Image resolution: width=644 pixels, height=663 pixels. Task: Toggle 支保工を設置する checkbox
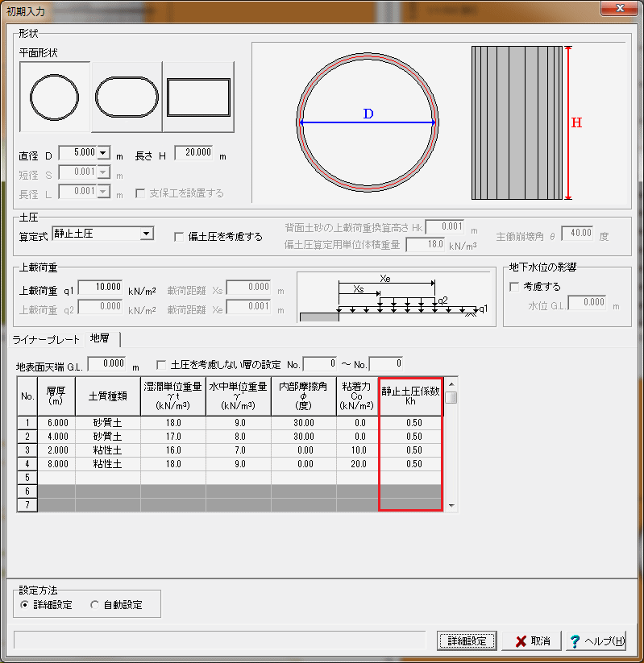coord(140,193)
